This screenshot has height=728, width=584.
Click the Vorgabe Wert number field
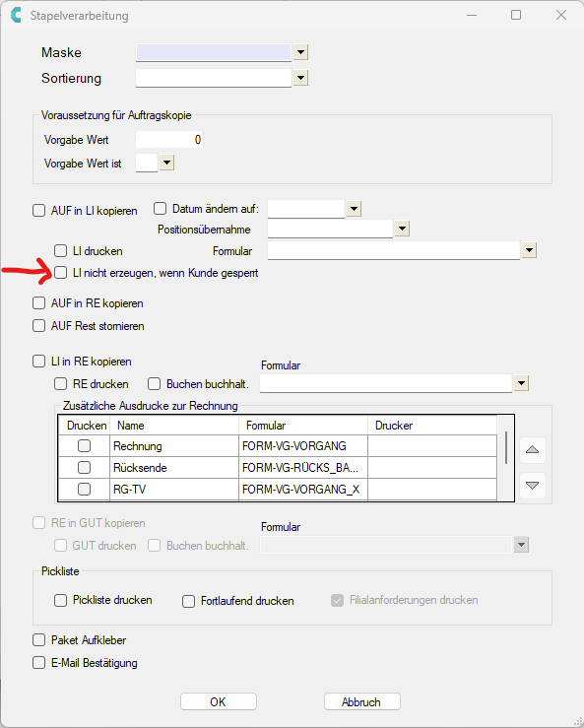pos(169,140)
